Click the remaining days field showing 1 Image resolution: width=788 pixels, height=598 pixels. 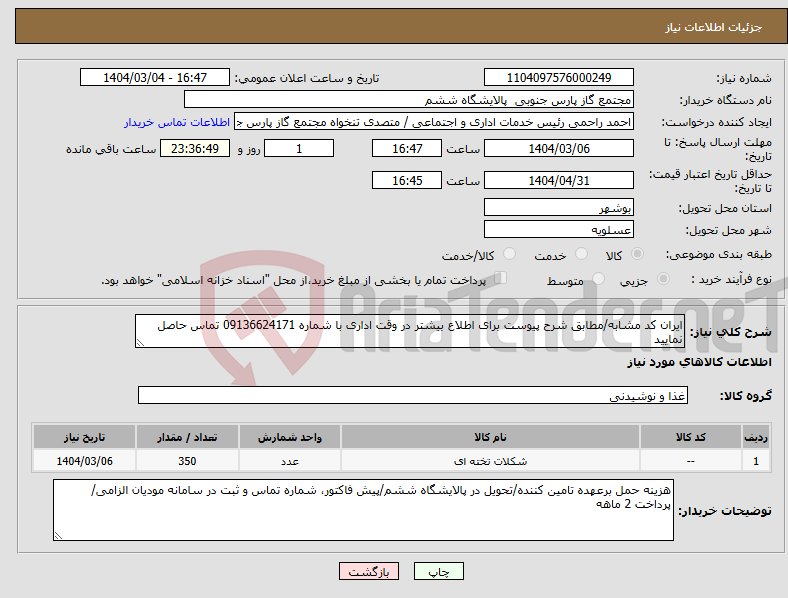coord(299,148)
